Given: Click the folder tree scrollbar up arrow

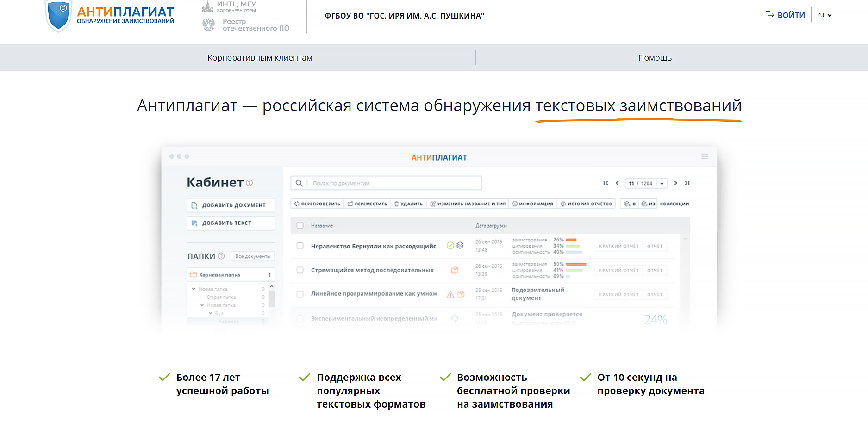Looking at the screenshot, I should point(272,287).
